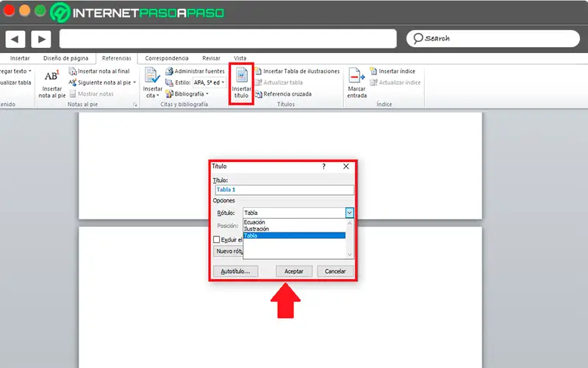Click the Autotítulo button
Image resolution: width=588 pixels, height=368 pixels.
(235, 271)
